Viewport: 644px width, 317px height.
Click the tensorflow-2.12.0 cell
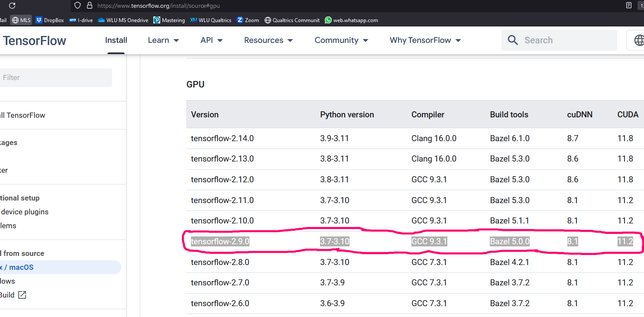[222, 179]
